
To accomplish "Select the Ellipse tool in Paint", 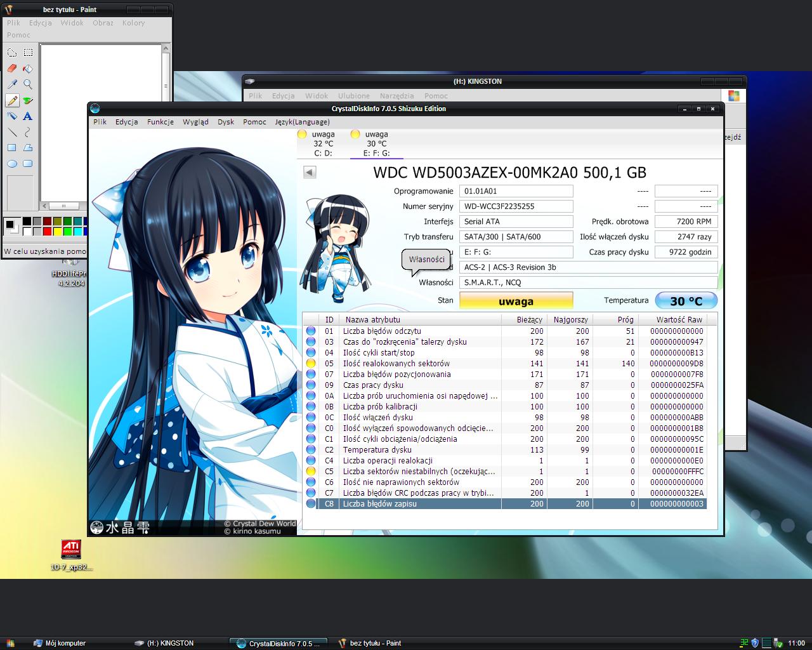I will pos(12,164).
